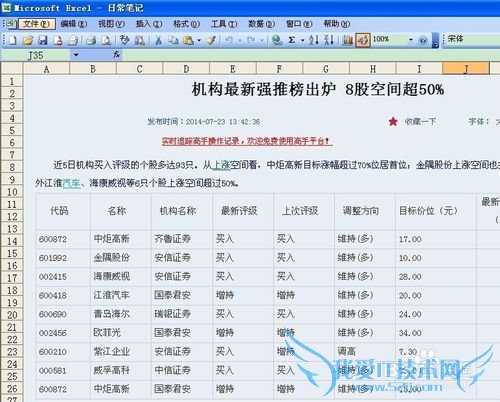The width and height of the screenshot is (500, 402).
Task: Click the fx insert function button
Action: [x=116, y=55]
